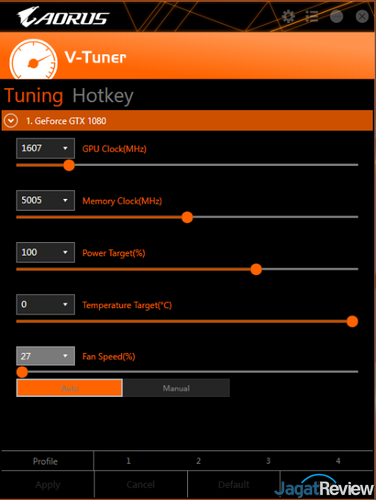376x500 pixels.
Task: Click the GPU Clock slider handle
Action: pyautogui.click(x=69, y=165)
